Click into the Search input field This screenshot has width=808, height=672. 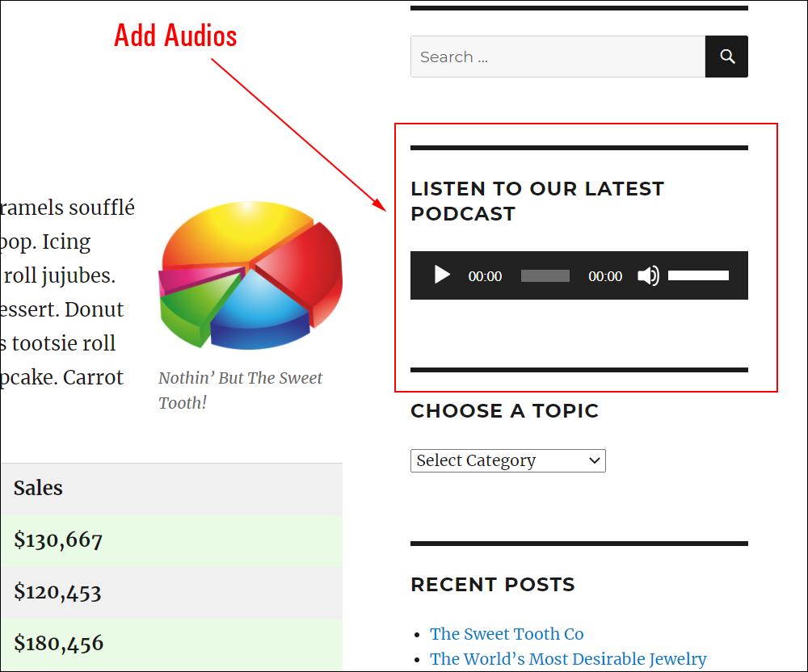pos(558,57)
